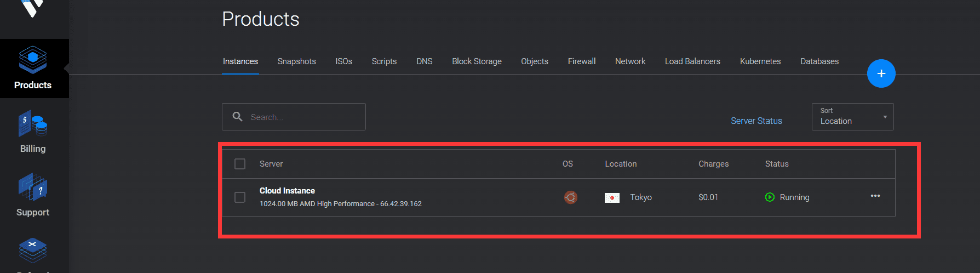Open the Kubernetes tab
Image resolution: width=980 pixels, height=273 pixels.
tap(760, 61)
